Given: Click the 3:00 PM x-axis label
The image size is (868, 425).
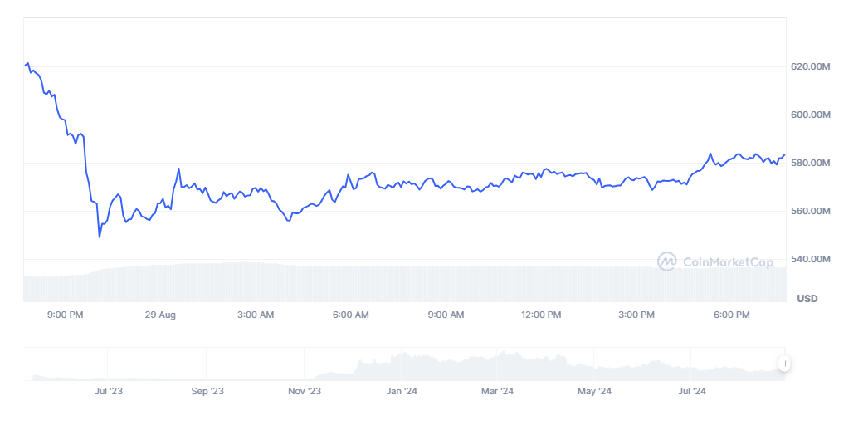Looking at the screenshot, I should [x=636, y=315].
